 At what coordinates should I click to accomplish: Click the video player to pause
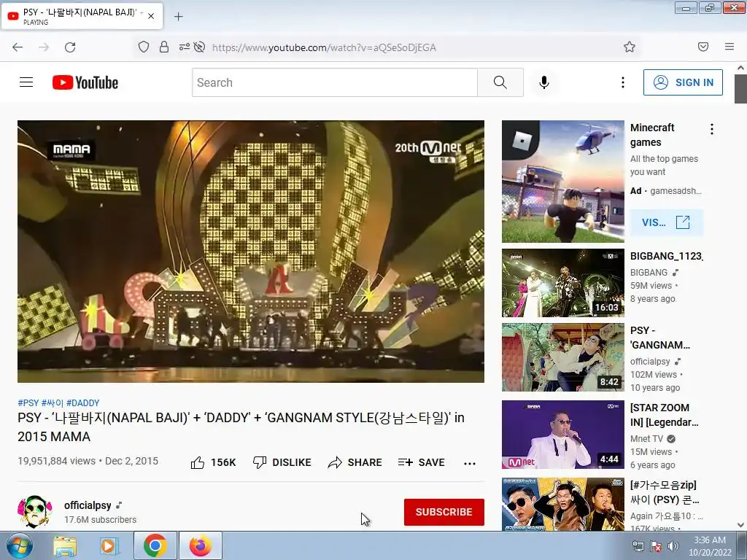251,251
